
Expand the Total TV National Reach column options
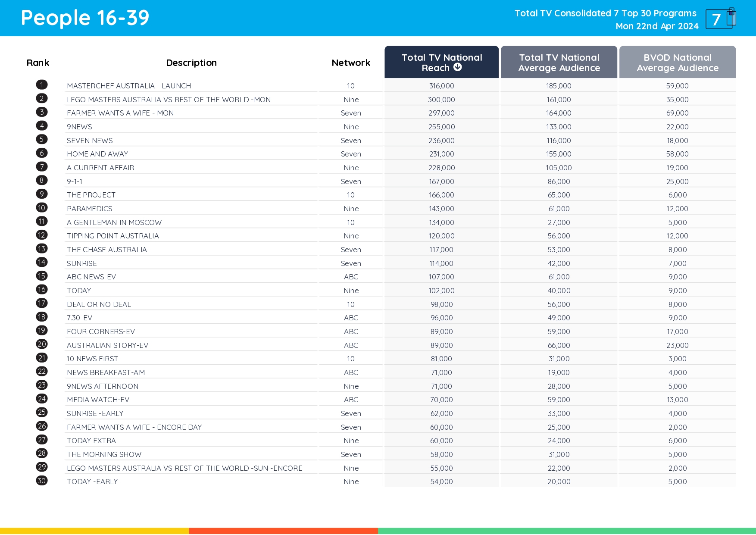click(x=441, y=62)
